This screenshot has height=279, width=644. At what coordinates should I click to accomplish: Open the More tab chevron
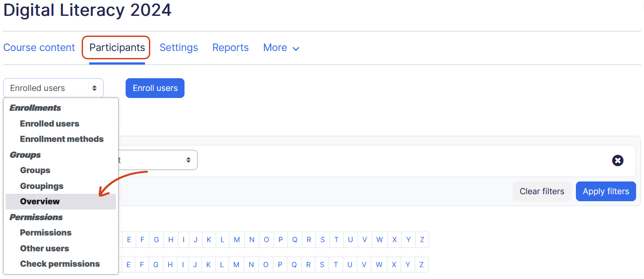point(296,48)
